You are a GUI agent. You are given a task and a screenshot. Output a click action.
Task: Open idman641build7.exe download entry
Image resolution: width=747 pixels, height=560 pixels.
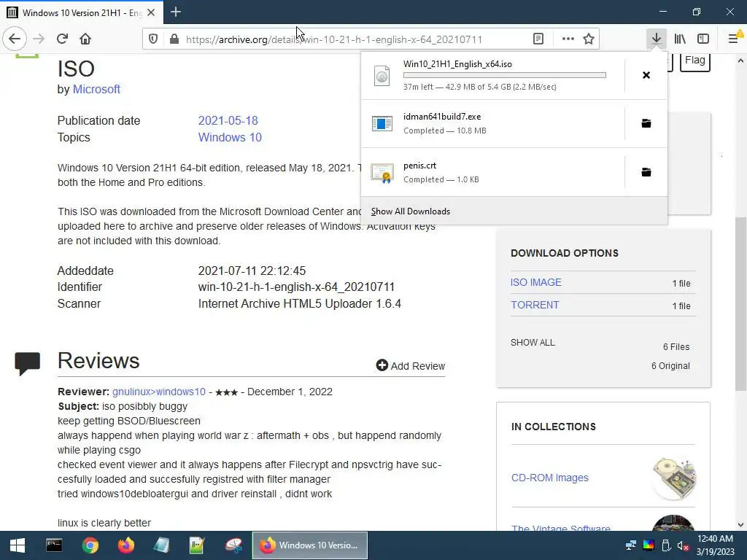pyautogui.click(x=493, y=123)
